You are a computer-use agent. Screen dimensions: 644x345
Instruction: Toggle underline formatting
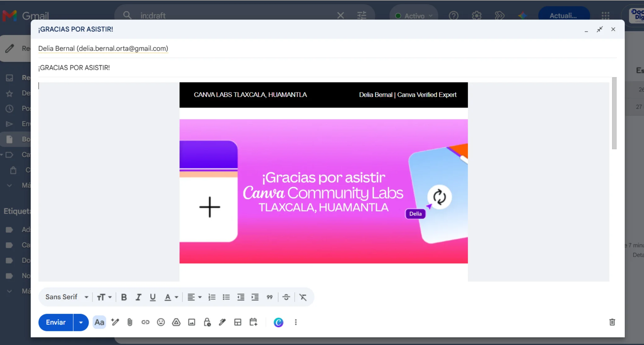click(153, 297)
